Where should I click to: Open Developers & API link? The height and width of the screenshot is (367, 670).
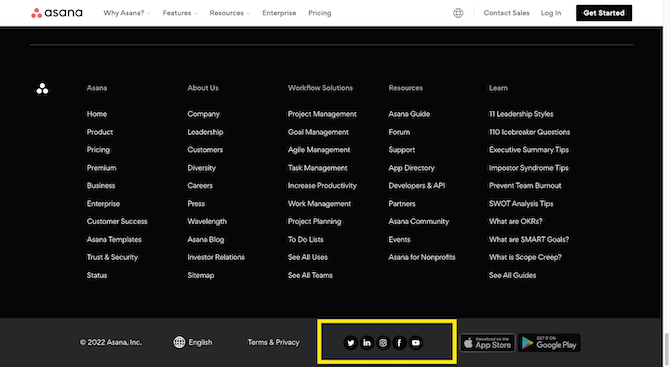(x=417, y=186)
